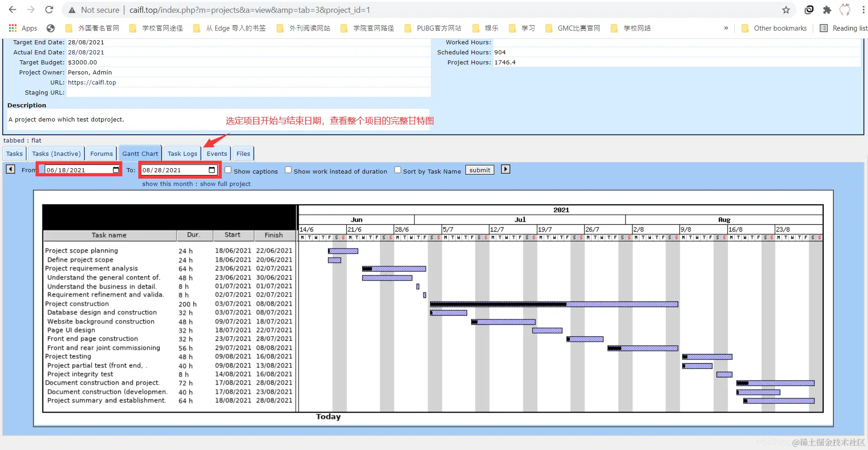The width and height of the screenshot is (868, 450).
Task: Expand hidden bookmarks with the chevron
Action: 726,28
